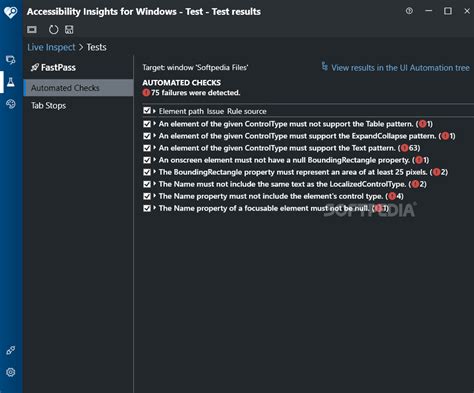Open Settings gear in sidebar
This screenshot has width=474, height=393.
click(x=11, y=372)
